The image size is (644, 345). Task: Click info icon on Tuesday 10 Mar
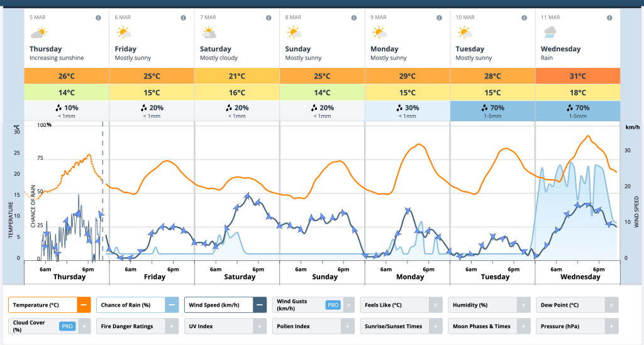(x=525, y=18)
